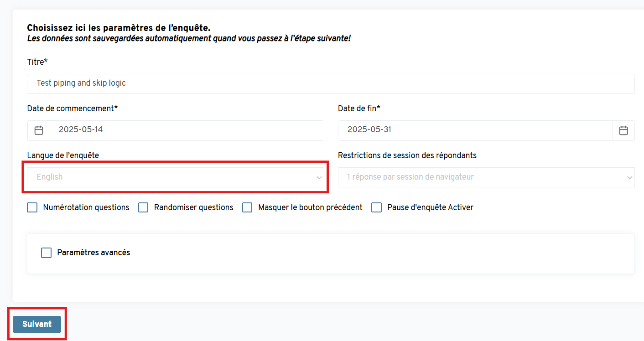Viewport: 644px width, 341px height.
Task: Click the Date de commencement* label
Action: click(73, 108)
